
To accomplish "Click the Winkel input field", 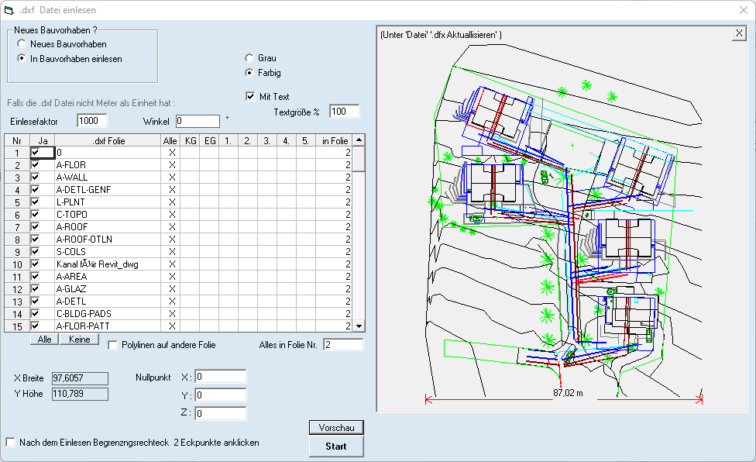I will click(x=198, y=121).
